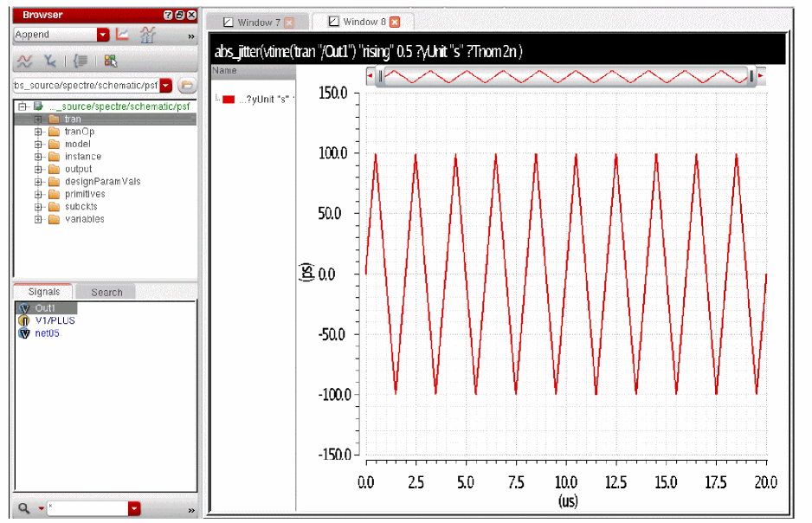812x523 pixels.
Task: Expand the tranOp folder node
Action: tap(38, 132)
